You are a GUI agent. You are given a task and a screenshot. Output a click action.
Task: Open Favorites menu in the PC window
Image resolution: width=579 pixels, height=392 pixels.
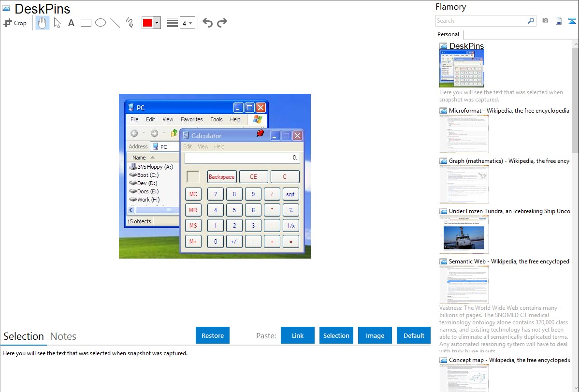[x=192, y=119]
